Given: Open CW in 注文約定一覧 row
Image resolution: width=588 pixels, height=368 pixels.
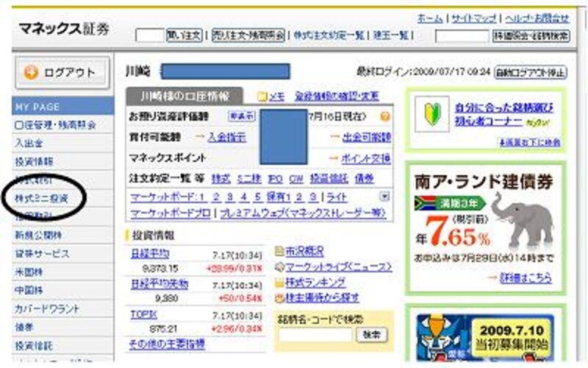Looking at the screenshot, I should 296,179.
